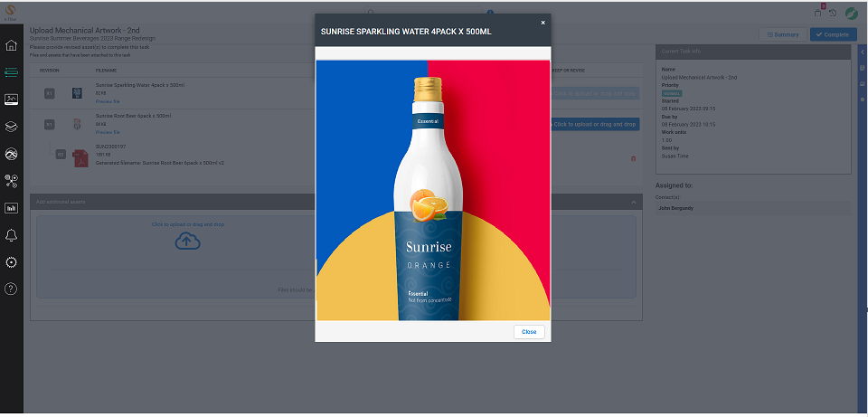Open the help question mark icon
Viewport: 868px width, 417px height.
11,289
